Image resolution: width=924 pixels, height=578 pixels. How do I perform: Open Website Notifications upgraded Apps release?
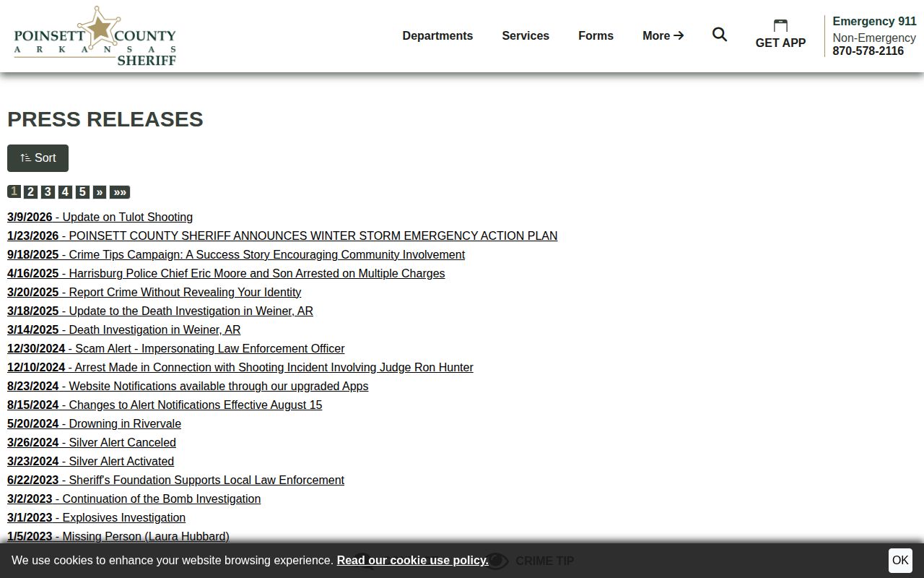pyautogui.click(x=188, y=386)
